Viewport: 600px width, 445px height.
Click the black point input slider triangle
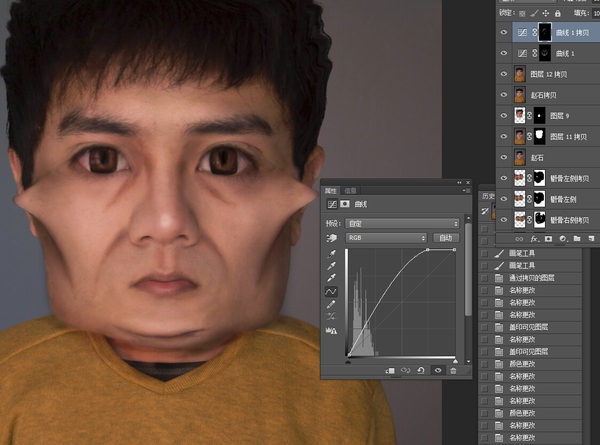(x=348, y=361)
